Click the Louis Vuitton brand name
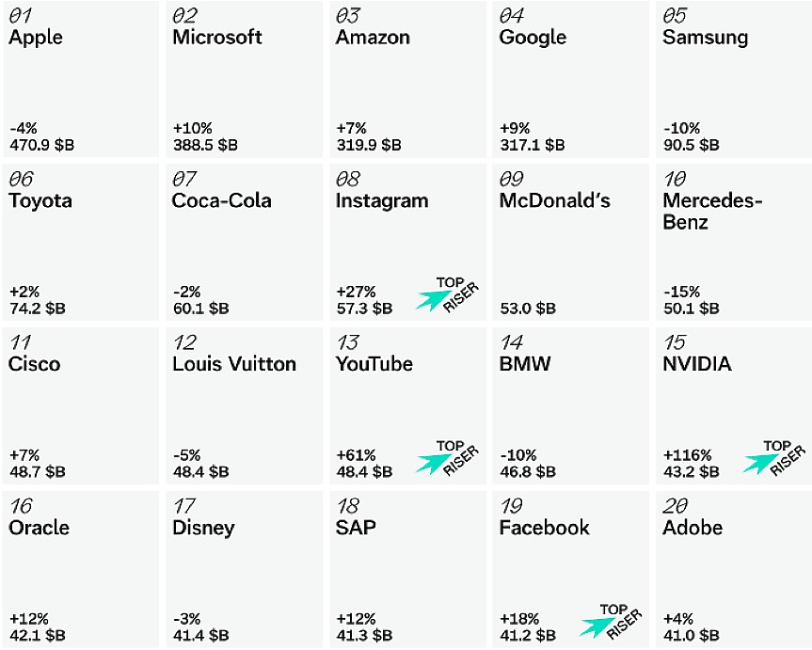 click(234, 364)
